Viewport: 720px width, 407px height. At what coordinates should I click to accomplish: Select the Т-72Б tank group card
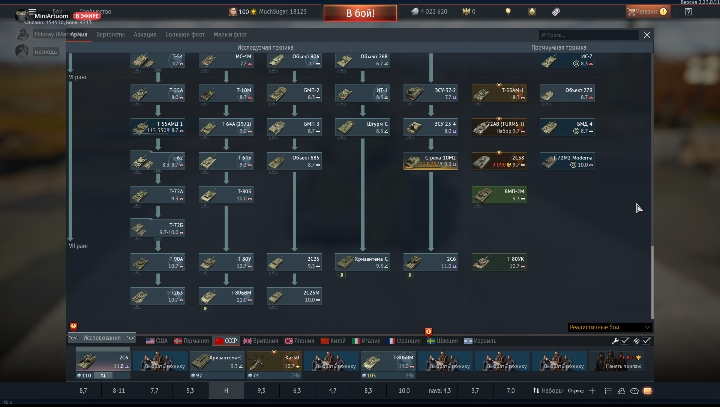point(158,229)
